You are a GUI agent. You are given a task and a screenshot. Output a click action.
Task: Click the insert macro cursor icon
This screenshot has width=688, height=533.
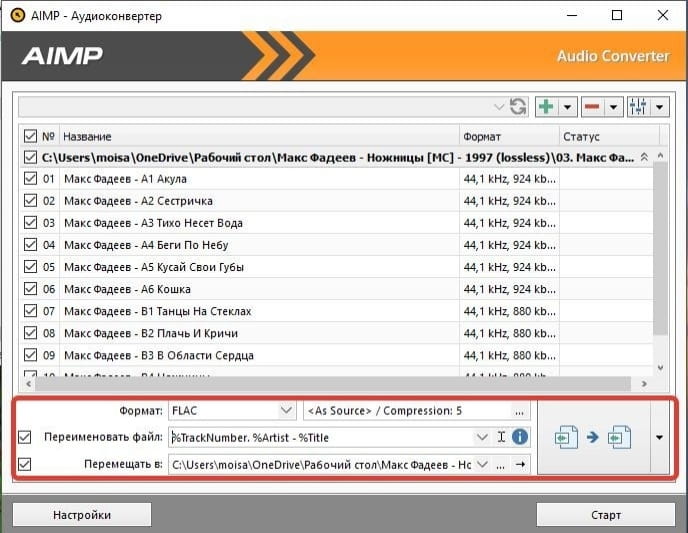tap(502, 437)
